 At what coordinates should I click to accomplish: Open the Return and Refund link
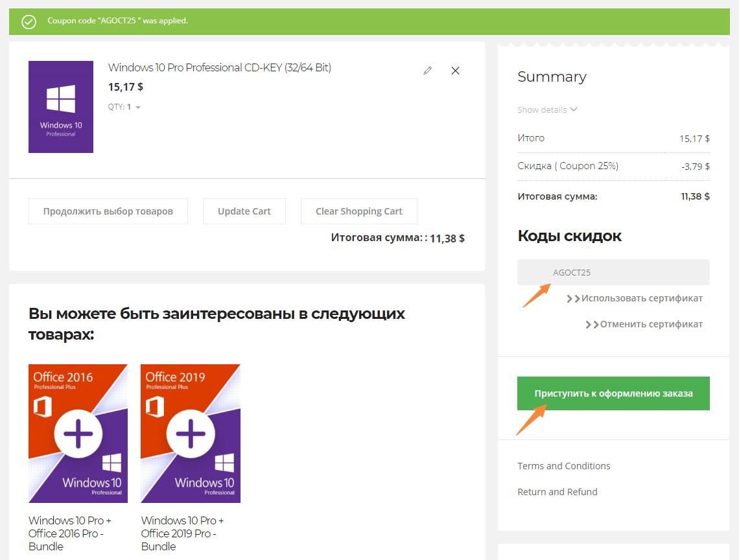tap(557, 492)
